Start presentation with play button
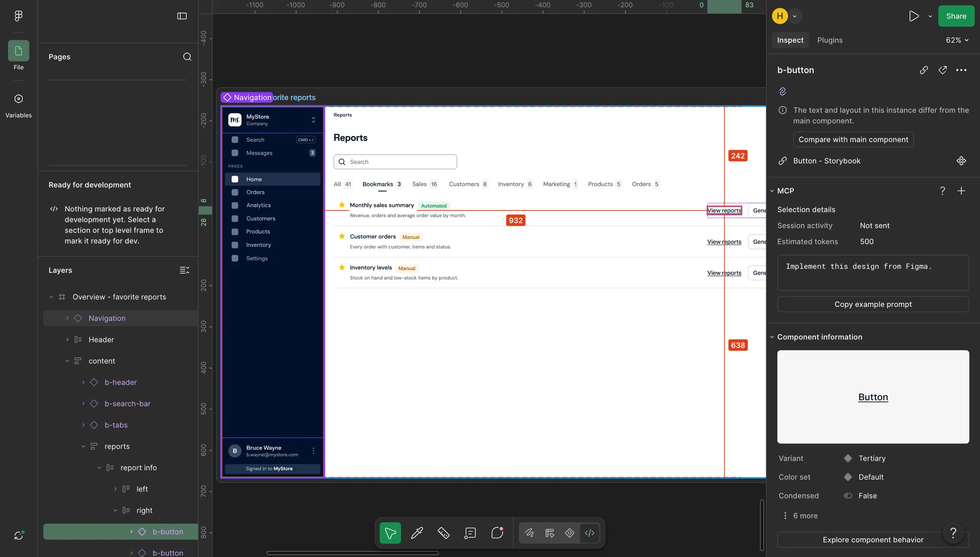 914,16
